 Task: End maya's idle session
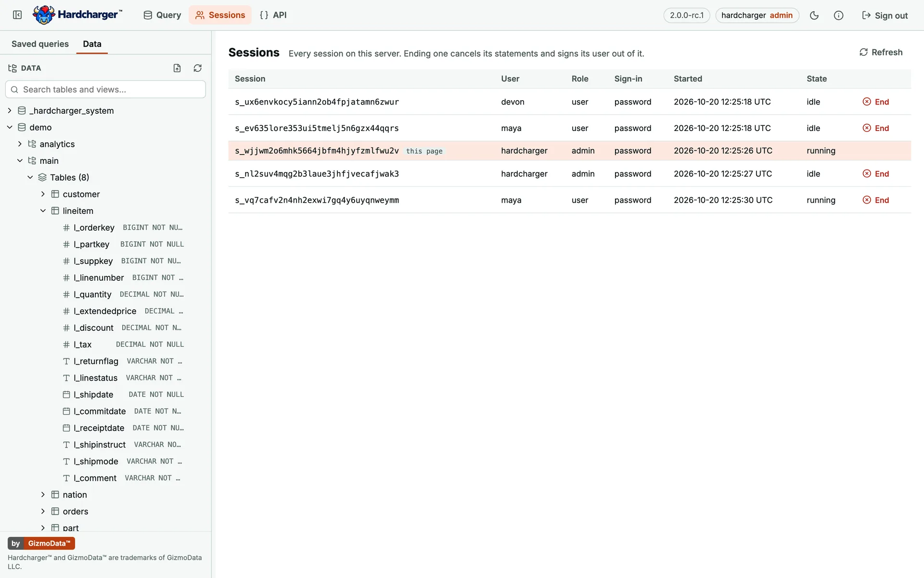pyautogui.click(x=876, y=128)
